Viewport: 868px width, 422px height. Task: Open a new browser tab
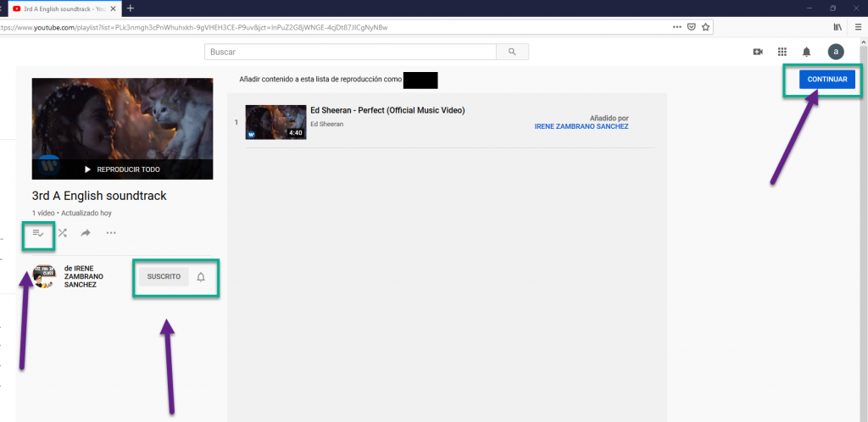point(131,8)
